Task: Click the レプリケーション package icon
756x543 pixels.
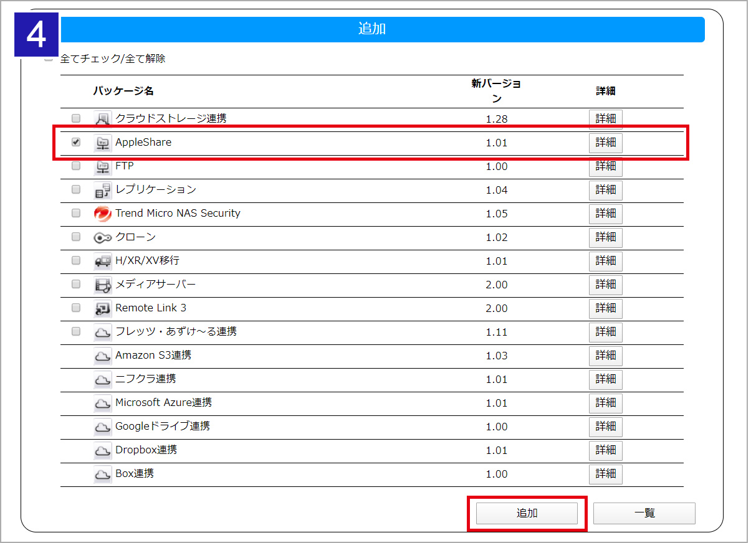Action: (102, 190)
